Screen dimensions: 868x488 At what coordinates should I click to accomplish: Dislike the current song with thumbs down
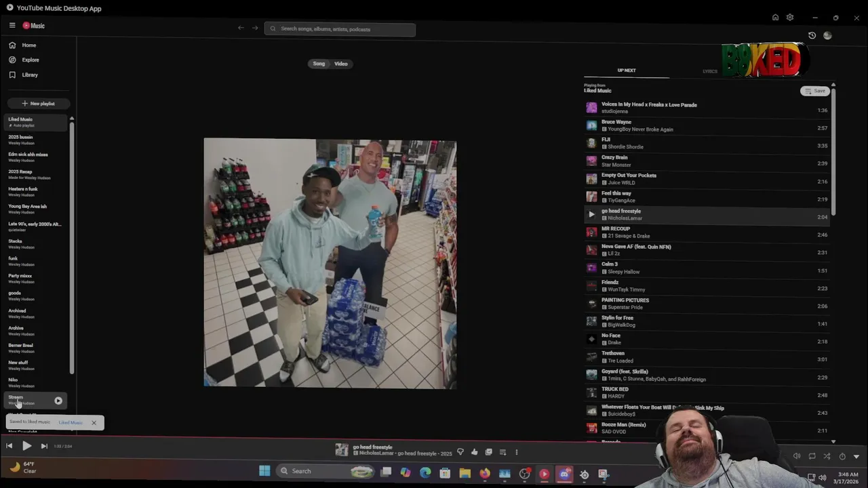click(460, 452)
